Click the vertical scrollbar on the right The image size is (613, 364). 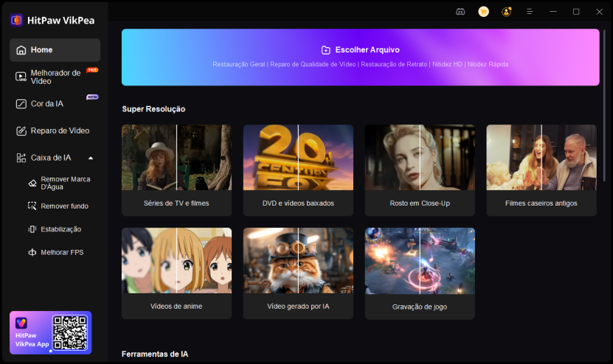coord(604,105)
